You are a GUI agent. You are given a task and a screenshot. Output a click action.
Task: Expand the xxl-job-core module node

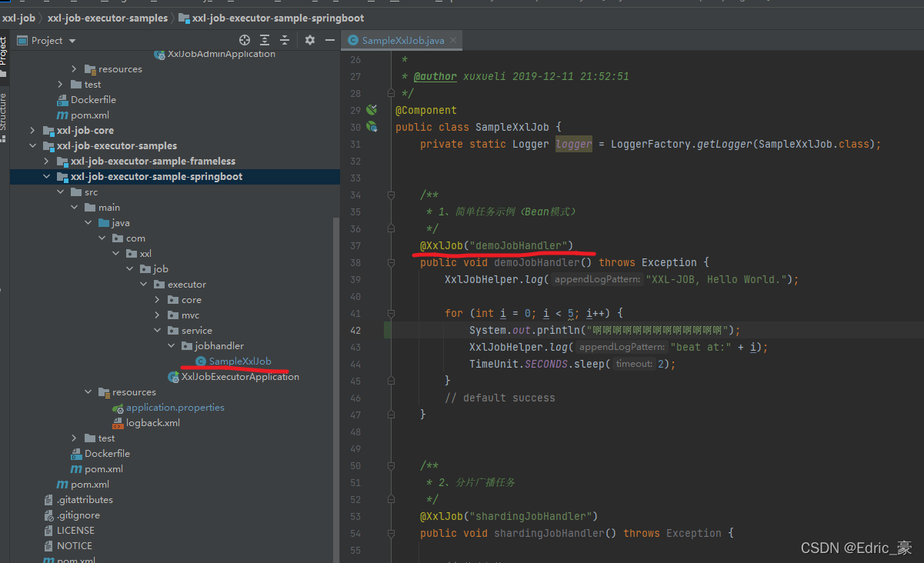tap(32, 131)
